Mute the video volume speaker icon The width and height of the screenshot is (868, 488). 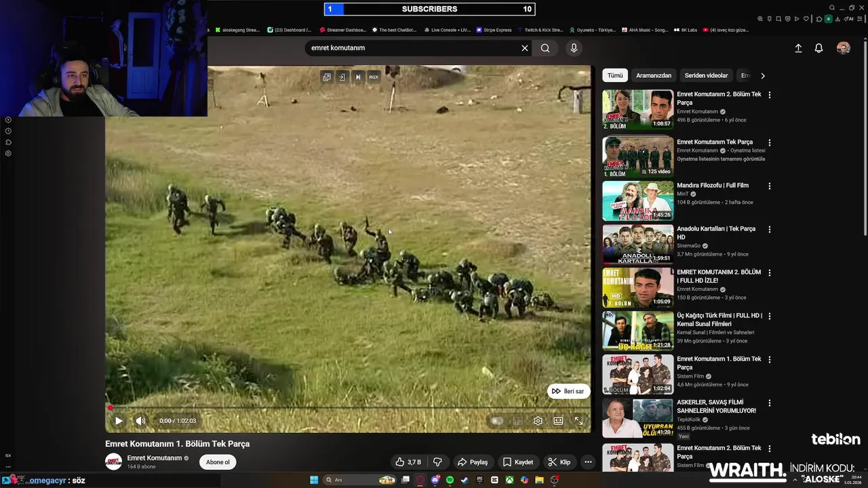tap(140, 421)
